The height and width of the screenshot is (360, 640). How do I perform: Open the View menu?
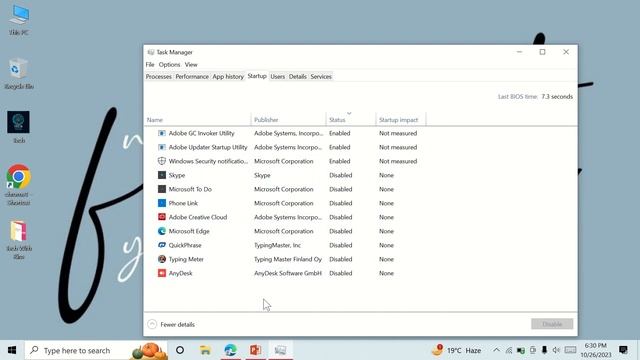[x=191, y=64]
